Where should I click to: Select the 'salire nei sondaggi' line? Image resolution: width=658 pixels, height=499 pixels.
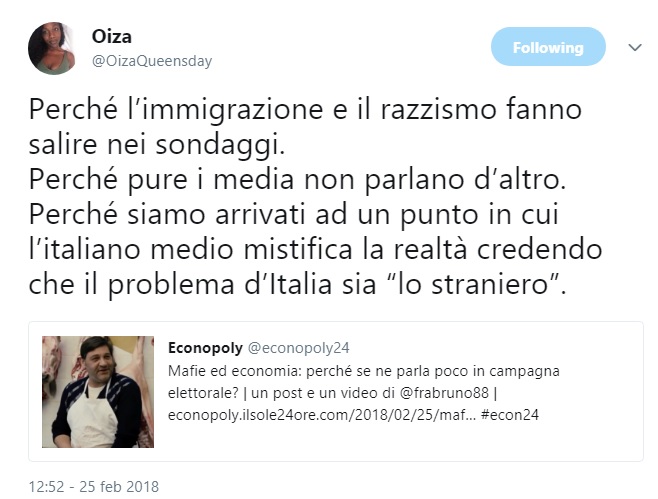click(157, 144)
